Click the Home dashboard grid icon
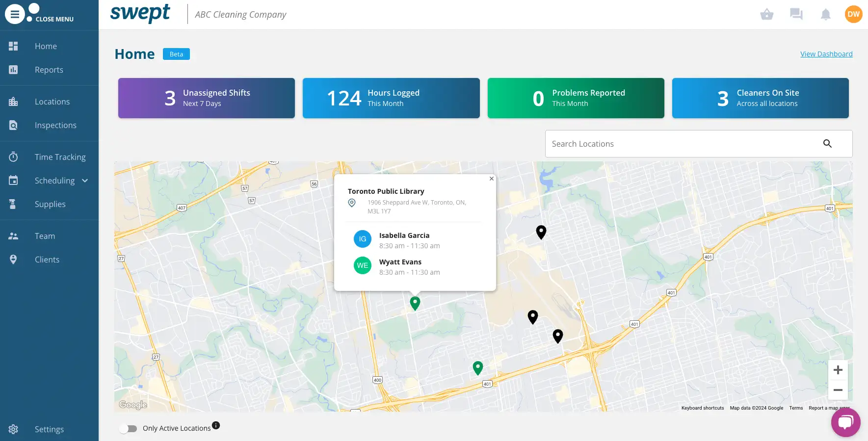Viewport: 868px width, 441px height. click(x=13, y=46)
